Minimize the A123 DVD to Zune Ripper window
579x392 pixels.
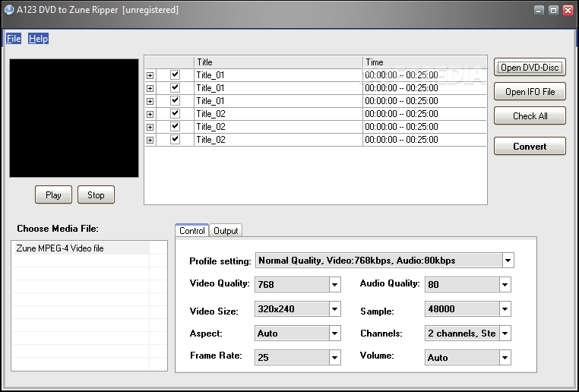point(539,10)
